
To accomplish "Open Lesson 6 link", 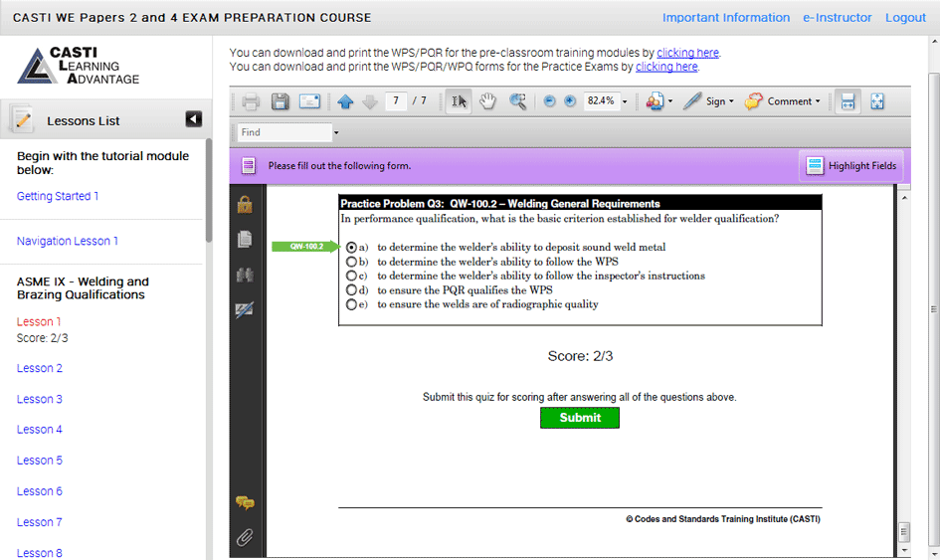I will point(40,491).
